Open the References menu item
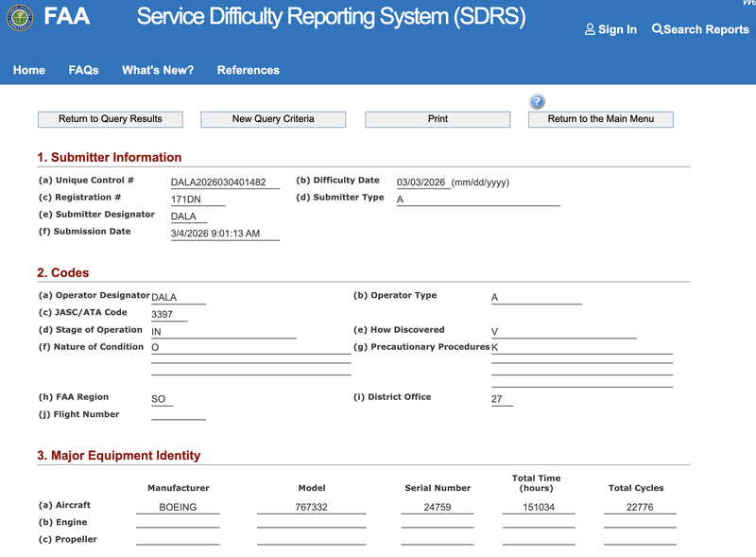 click(x=248, y=70)
